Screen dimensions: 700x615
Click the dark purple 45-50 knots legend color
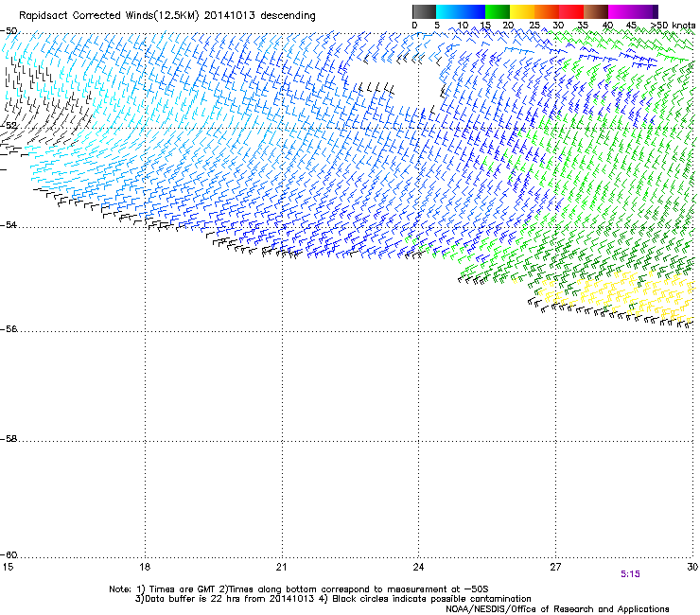click(645, 11)
